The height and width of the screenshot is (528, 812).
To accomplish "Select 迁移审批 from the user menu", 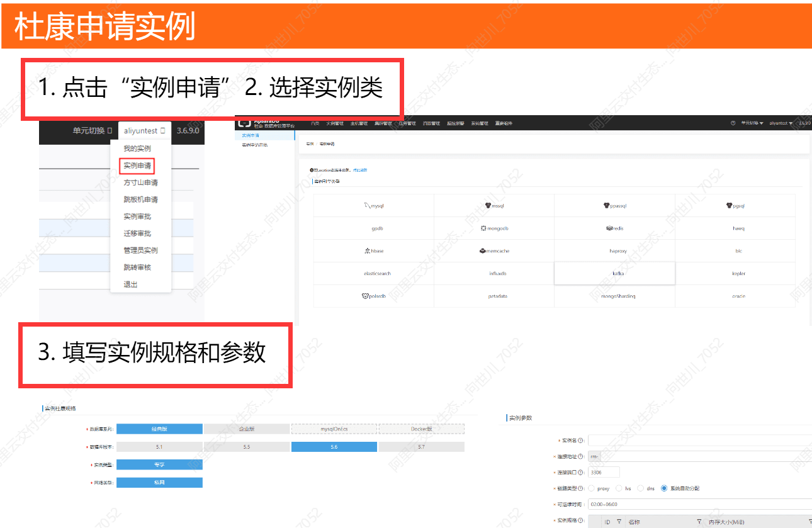I will point(137,233).
